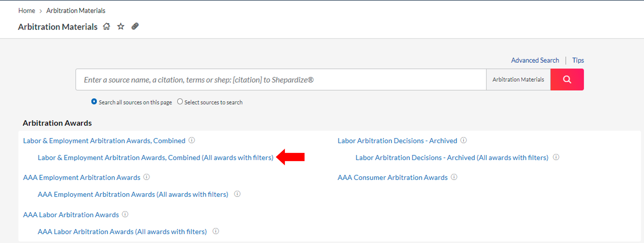The width and height of the screenshot is (644, 243).
Task: Click the paperclip link icon near title
Action: click(x=135, y=26)
